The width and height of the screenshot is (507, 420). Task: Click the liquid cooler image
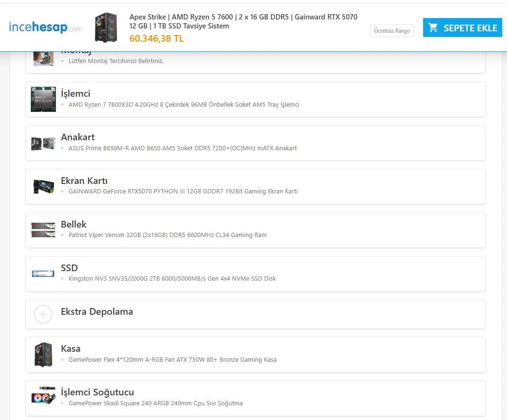coord(43,395)
